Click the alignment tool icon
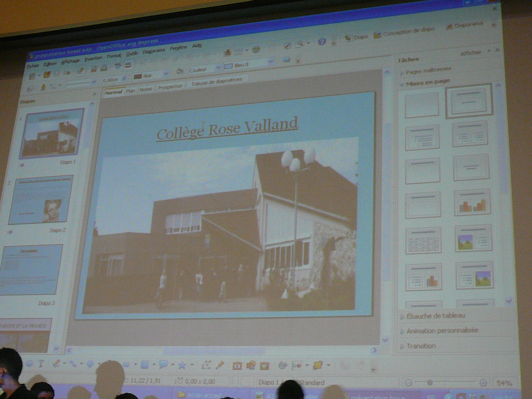 (296, 366)
